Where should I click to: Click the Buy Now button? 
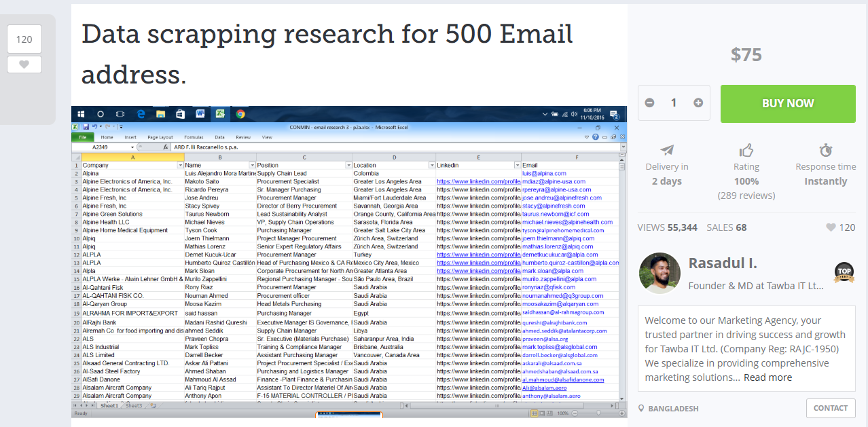[787, 103]
